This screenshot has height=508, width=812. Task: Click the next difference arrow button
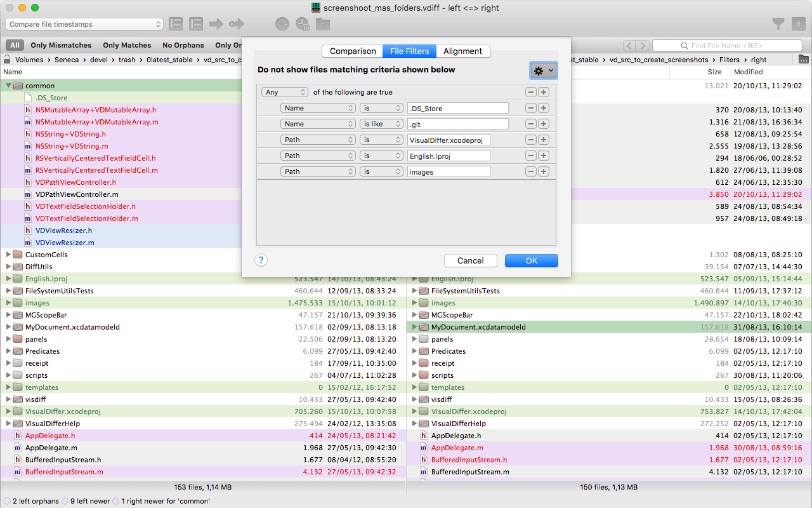pos(643,45)
